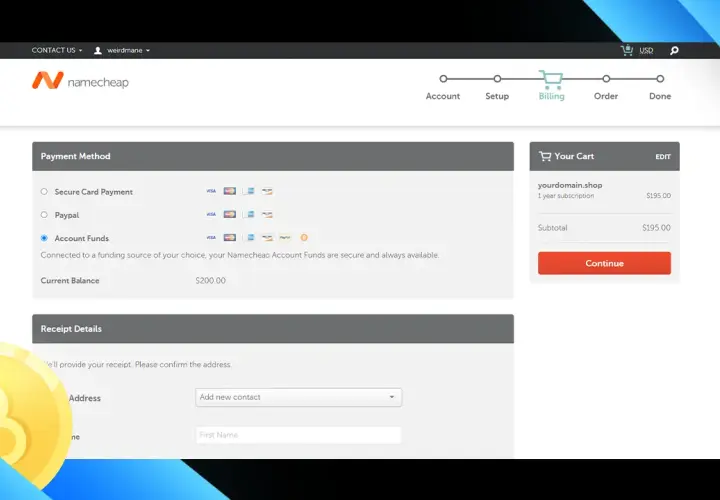This screenshot has height=500, width=720.
Task: Click the yourdomain.shop cart item
Action: click(570, 185)
